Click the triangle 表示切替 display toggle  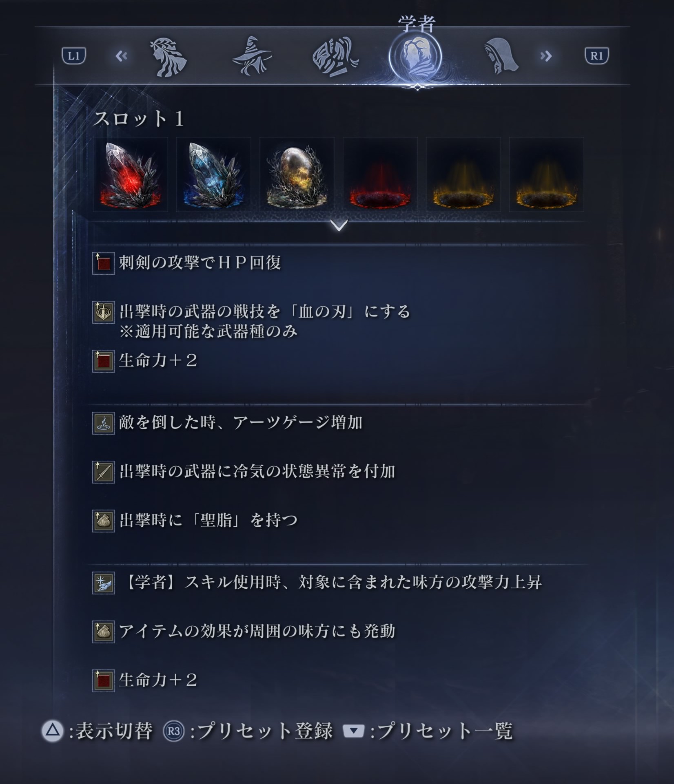coord(97,731)
